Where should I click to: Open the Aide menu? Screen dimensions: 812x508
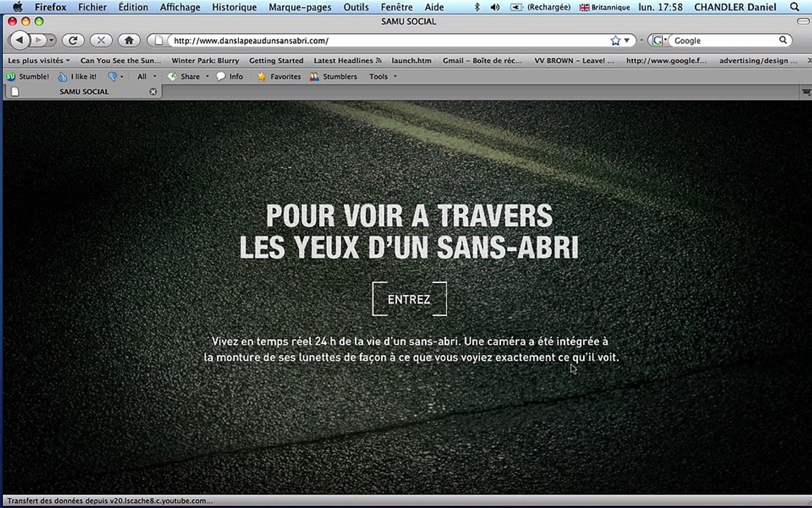434,7
